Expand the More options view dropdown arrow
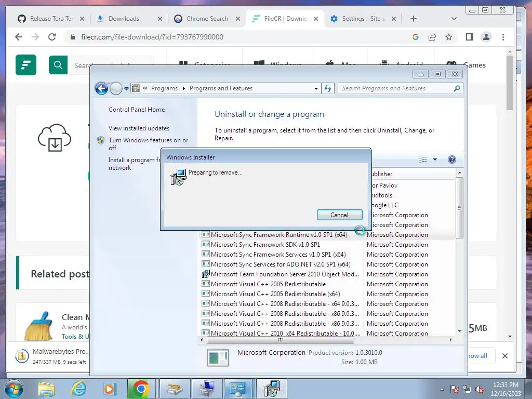 coord(435,159)
